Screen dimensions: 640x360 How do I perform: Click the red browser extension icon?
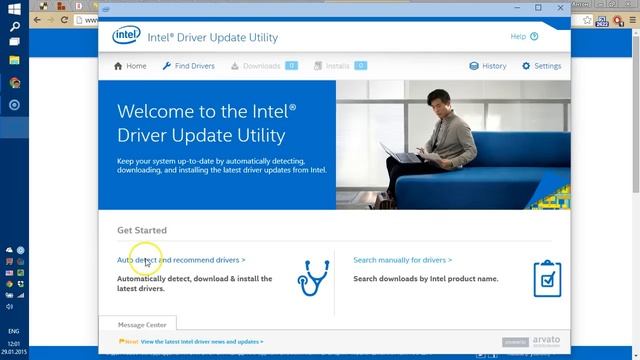pos(618,20)
